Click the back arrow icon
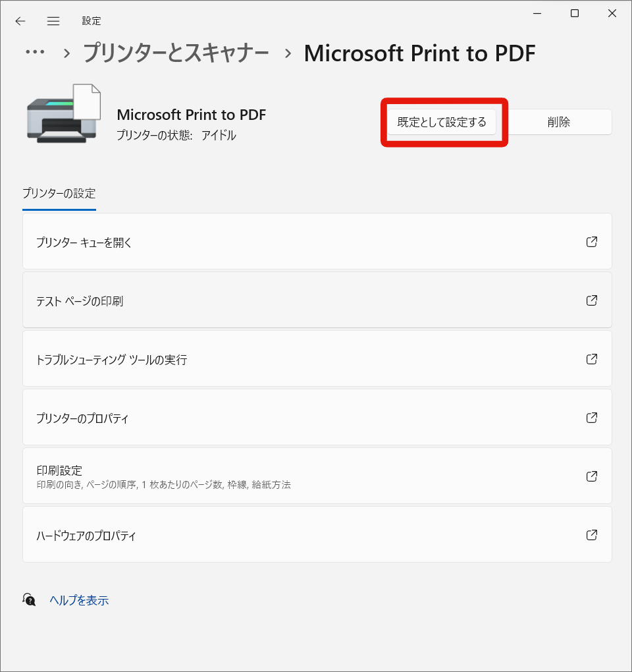The height and width of the screenshot is (672, 632). tap(20, 21)
